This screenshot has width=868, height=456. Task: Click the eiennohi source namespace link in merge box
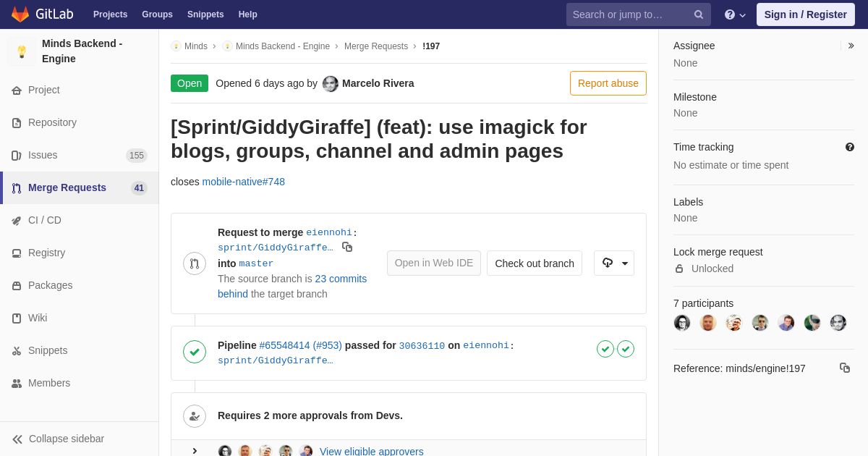click(329, 233)
